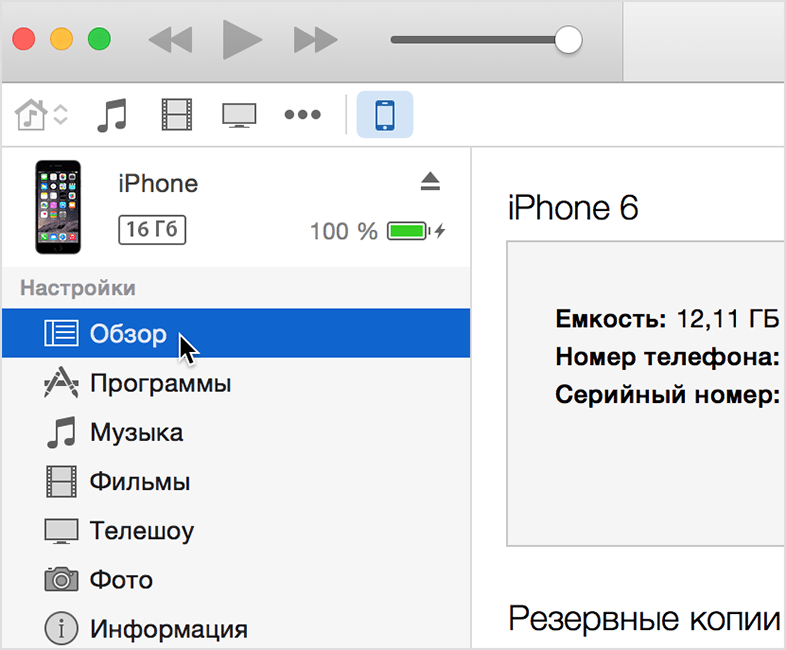Click the battery charge indicator

click(416, 231)
